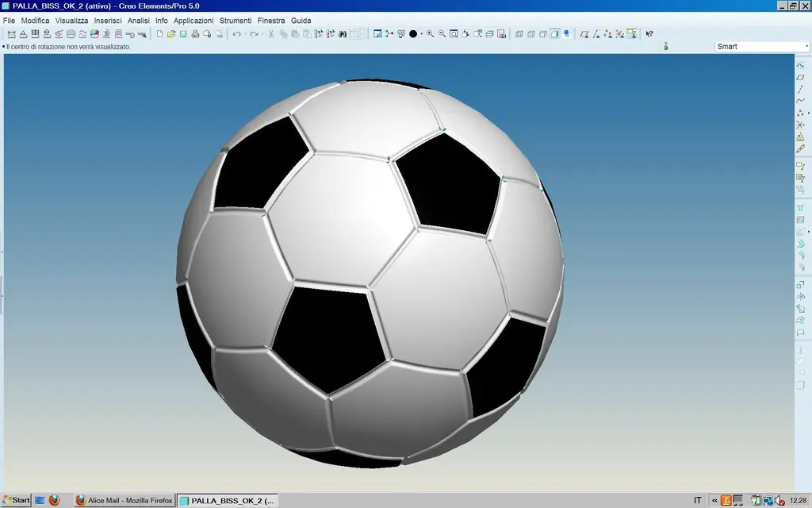
Task: Create a new file via toolbar icon
Action: click(159, 34)
